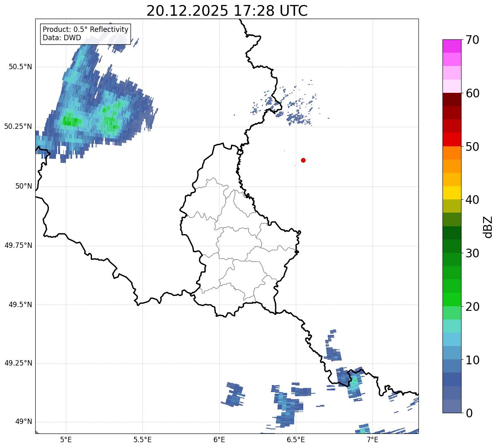The height and width of the screenshot is (448, 498).
Task: Click the 49.75°N latitude label
Action: click(18, 245)
